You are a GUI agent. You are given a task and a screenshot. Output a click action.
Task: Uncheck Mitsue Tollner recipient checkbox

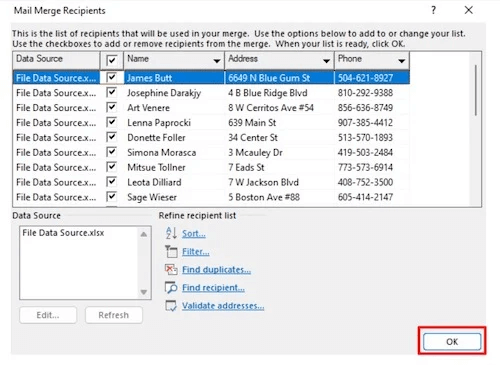(x=111, y=167)
